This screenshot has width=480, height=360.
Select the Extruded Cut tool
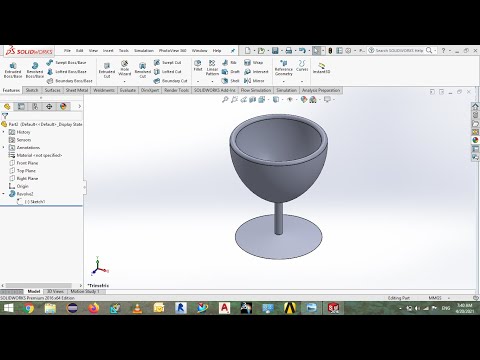click(107, 70)
